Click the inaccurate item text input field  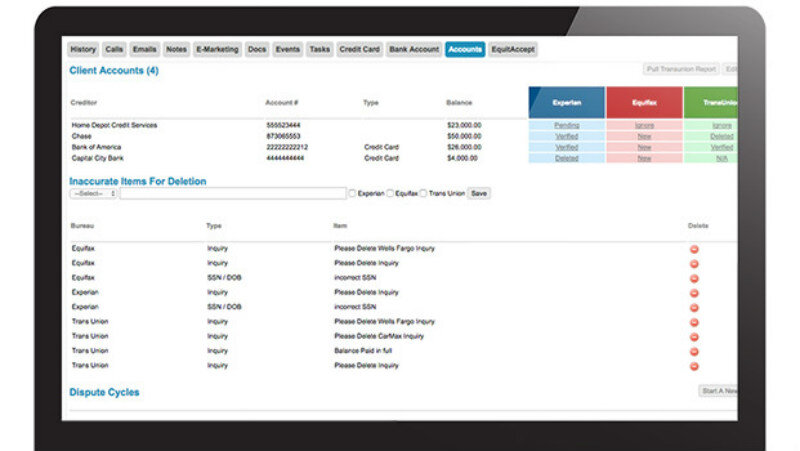click(232, 193)
